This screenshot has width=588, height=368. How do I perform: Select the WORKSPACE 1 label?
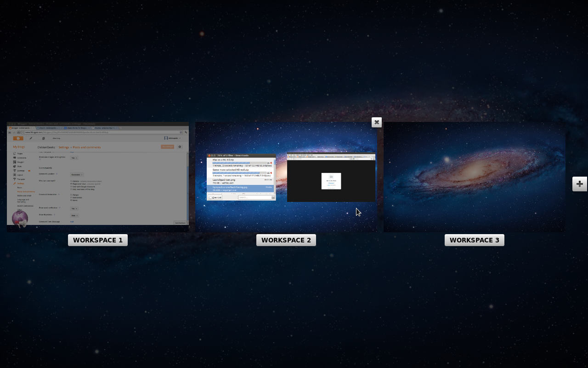tap(98, 240)
